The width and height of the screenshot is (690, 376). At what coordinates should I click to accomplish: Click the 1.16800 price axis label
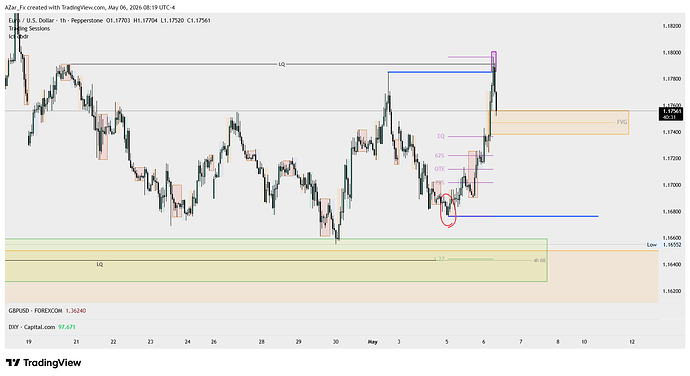point(671,212)
